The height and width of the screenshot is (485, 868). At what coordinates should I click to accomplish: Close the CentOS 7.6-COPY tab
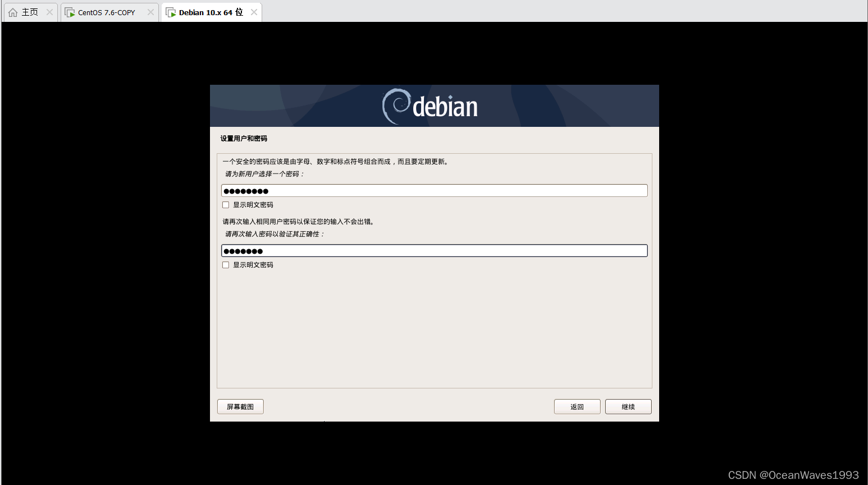(150, 12)
